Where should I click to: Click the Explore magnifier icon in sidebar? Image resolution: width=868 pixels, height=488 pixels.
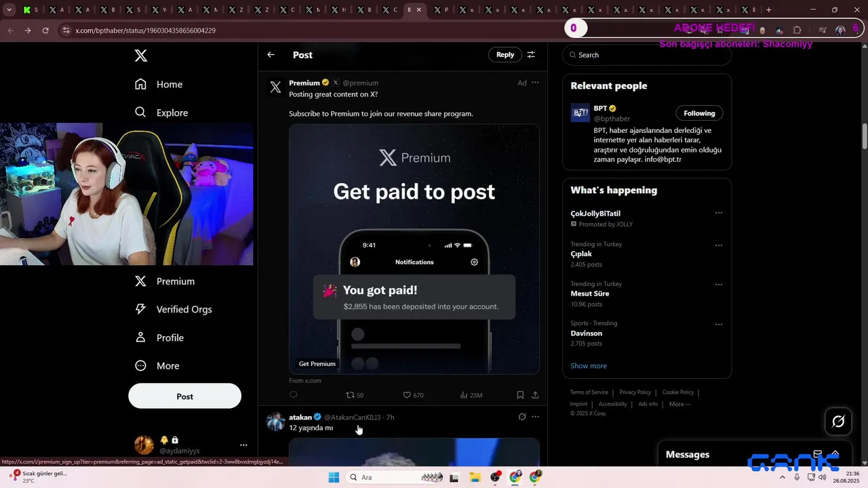click(x=140, y=113)
